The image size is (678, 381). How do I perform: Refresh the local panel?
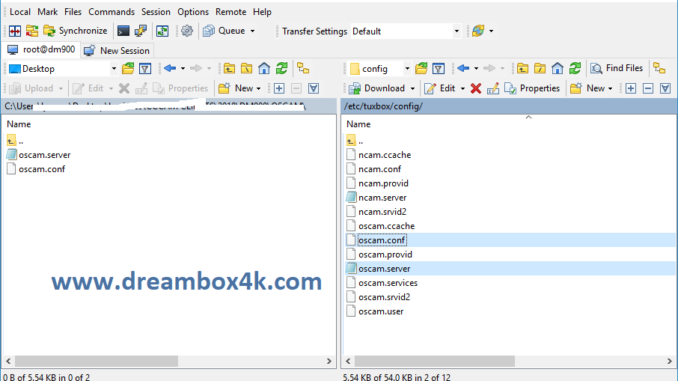pos(281,68)
